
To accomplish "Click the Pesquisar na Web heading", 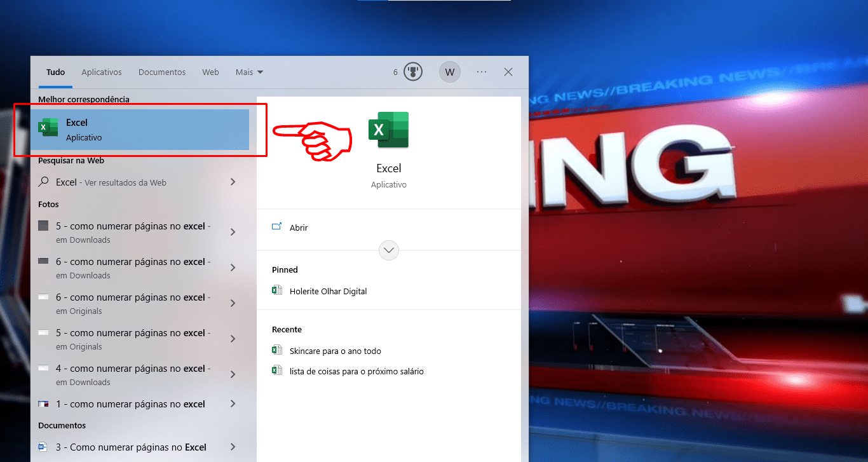I will 71,161.
